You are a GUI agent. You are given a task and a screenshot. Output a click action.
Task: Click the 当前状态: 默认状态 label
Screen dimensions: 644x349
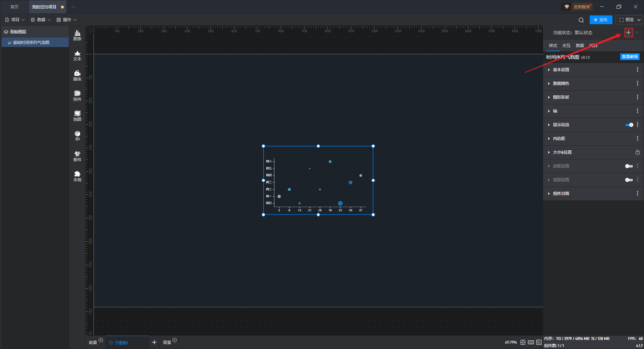pyautogui.click(x=573, y=33)
